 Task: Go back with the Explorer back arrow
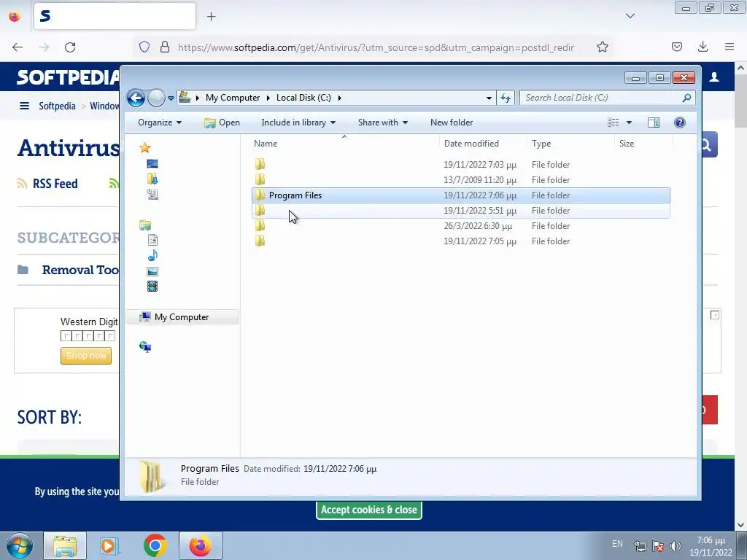pos(136,98)
